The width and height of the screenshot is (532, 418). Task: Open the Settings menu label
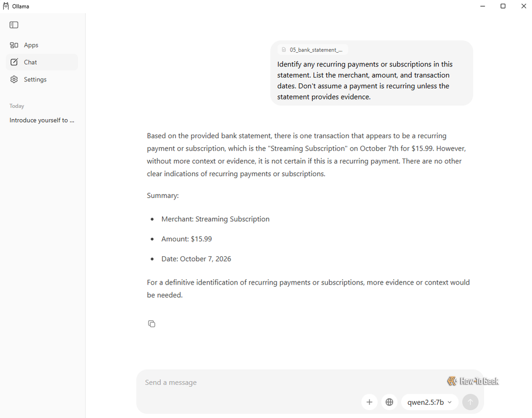click(x=35, y=79)
